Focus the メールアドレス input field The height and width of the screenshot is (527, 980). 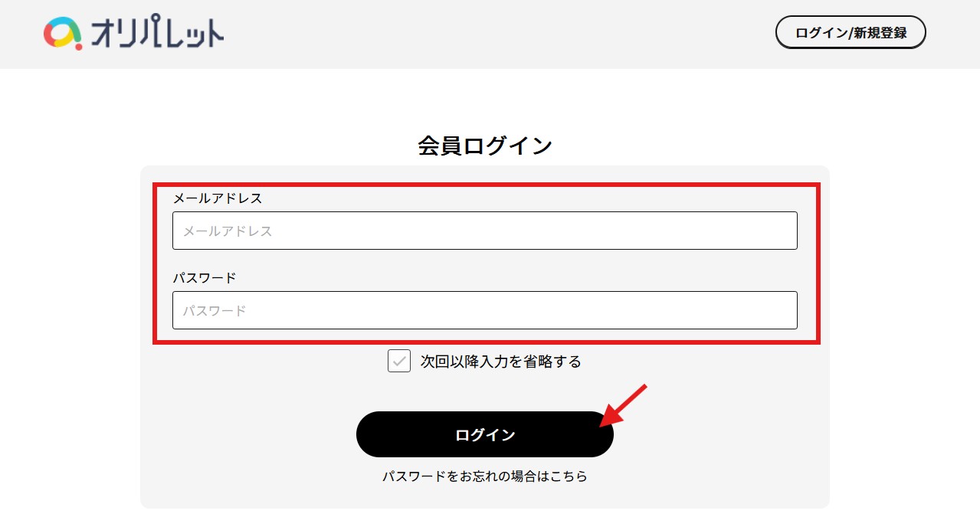tap(484, 231)
